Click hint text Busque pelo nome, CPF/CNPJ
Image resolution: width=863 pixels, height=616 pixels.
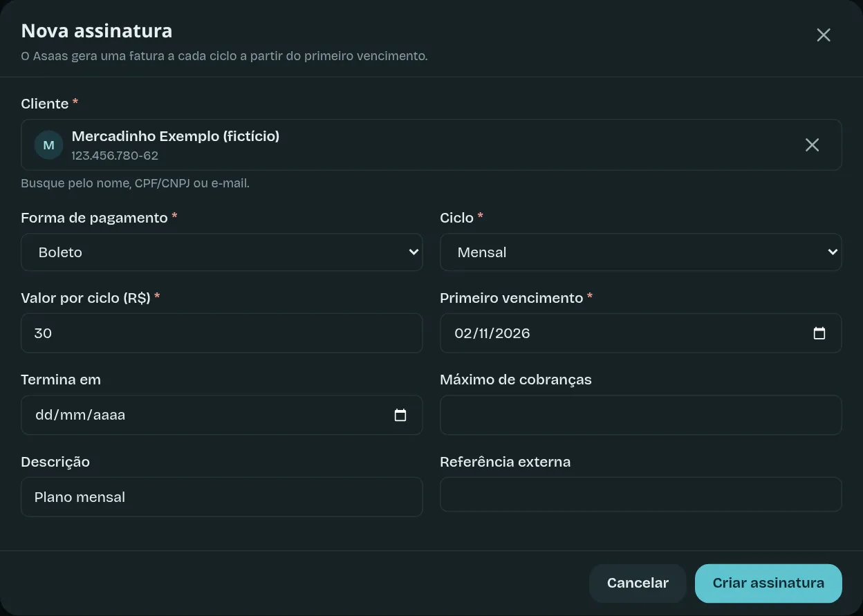135,183
